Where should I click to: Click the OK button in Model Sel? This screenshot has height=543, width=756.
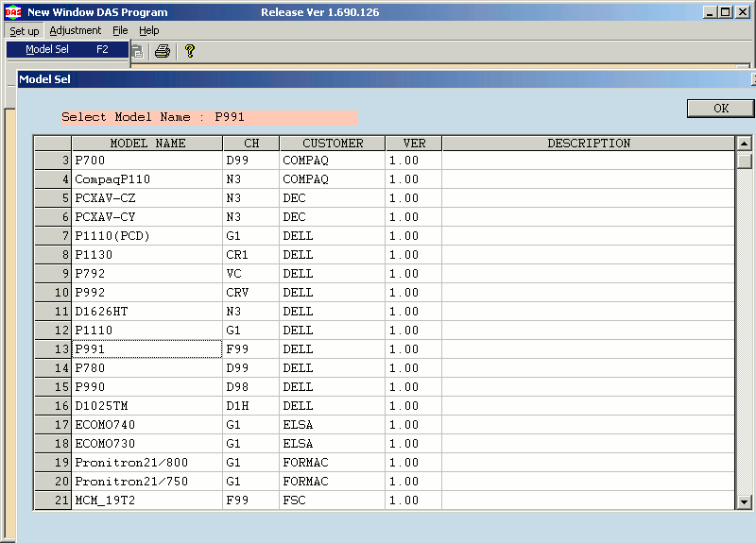tap(720, 109)
